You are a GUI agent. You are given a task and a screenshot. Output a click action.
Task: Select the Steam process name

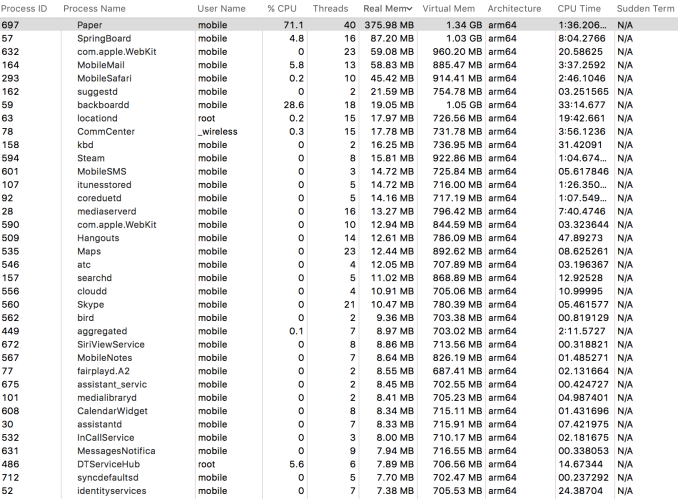(91, 158)
